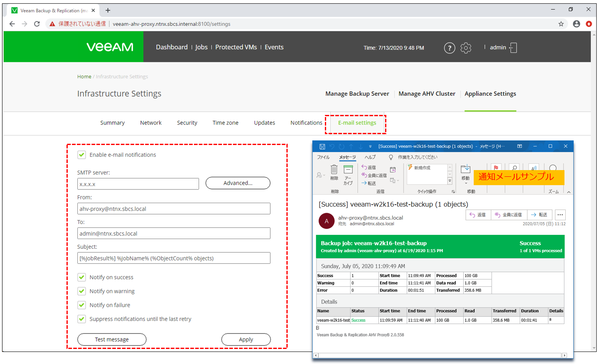Open the Protected VMs menu
600x364 pixels.
pyautogui.click(x=236, y=47)
